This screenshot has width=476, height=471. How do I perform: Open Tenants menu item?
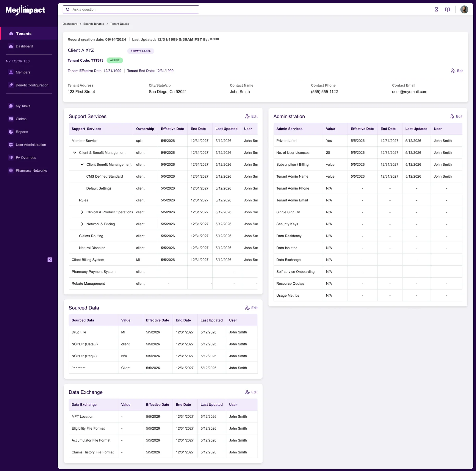coord(29,33)
